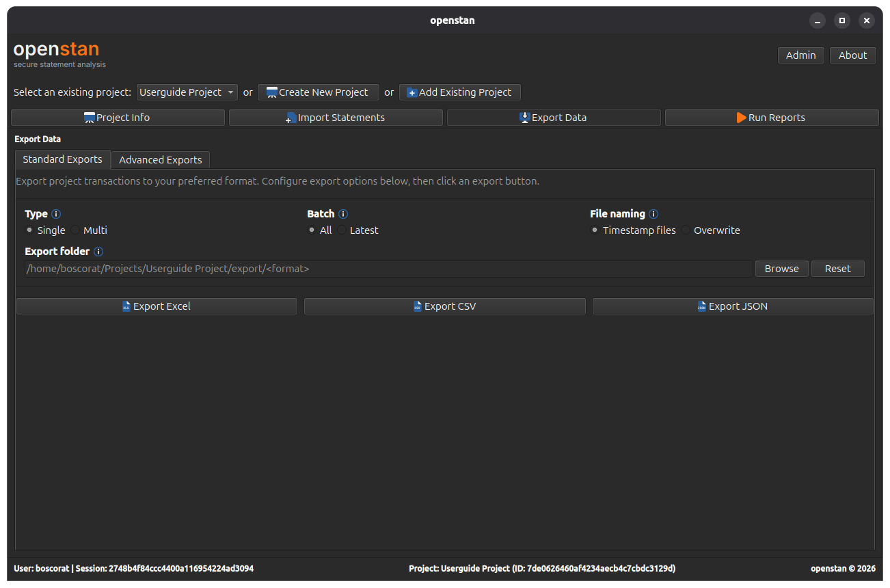Click 'Select an existing project:' label

coord(72,92)
